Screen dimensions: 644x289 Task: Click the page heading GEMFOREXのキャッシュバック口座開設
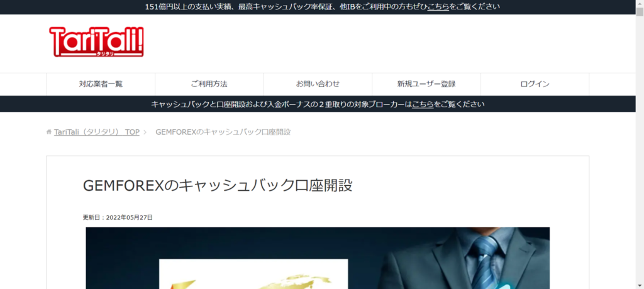coord(218,185)
